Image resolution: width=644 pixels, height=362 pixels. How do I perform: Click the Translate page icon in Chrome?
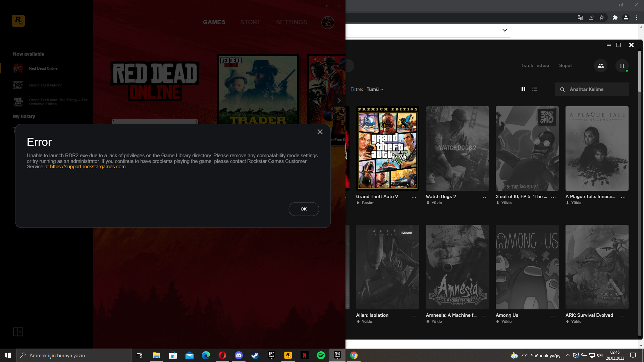click(580, 17)
